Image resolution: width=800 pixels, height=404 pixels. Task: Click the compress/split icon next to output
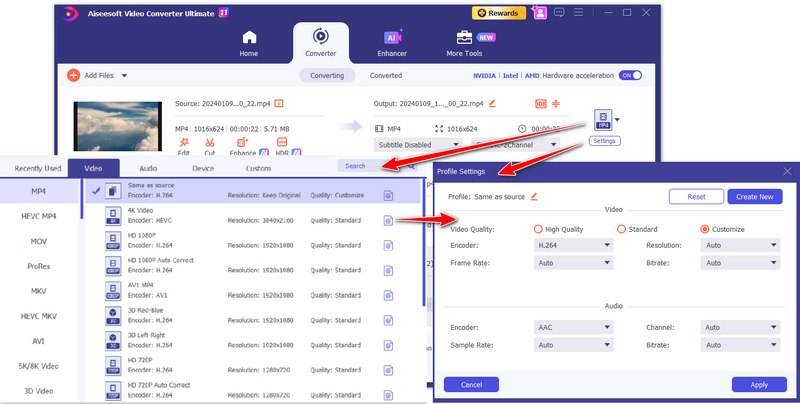pos(556,104)
